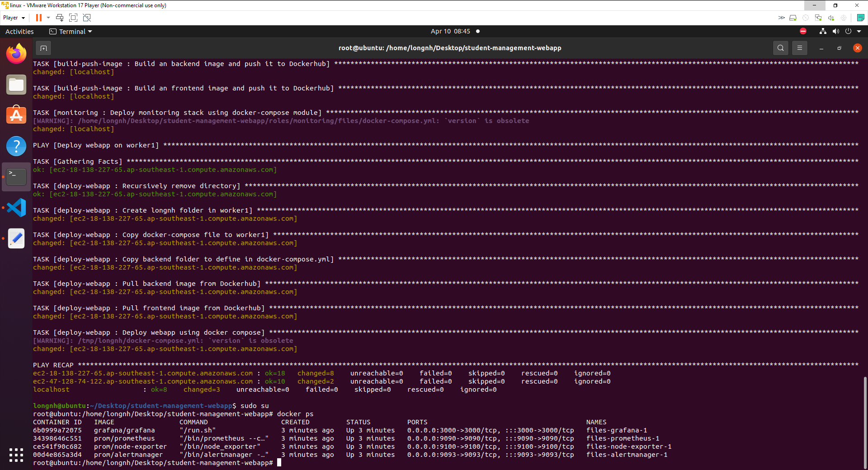Minimize the VMware Player window
This screenshot has width=868, height=470.
pyautogui.click(x=814, y=5)
